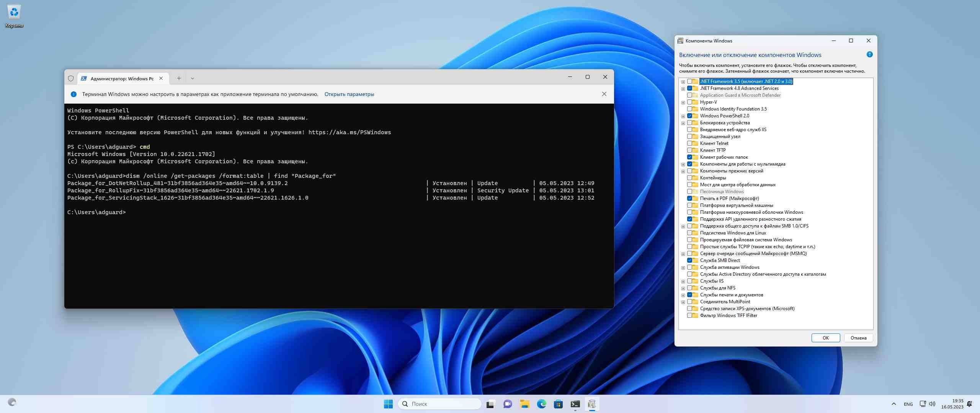Toggle .NET Framework 3.5 checkbox
The width and height of the screenshot is (980, 413).
[688, 81]
